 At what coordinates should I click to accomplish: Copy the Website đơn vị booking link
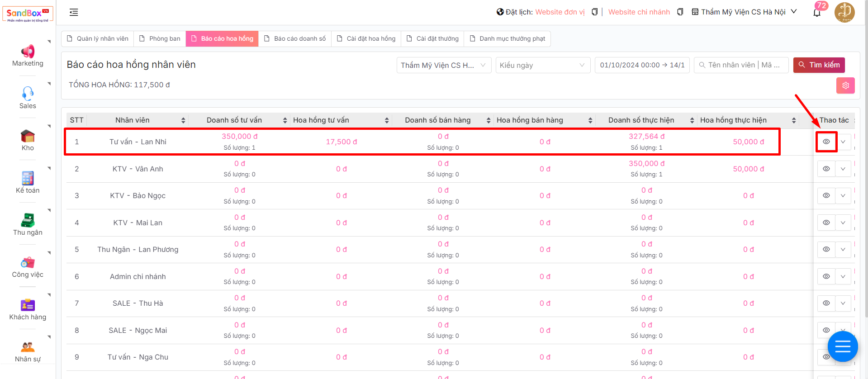594,12
